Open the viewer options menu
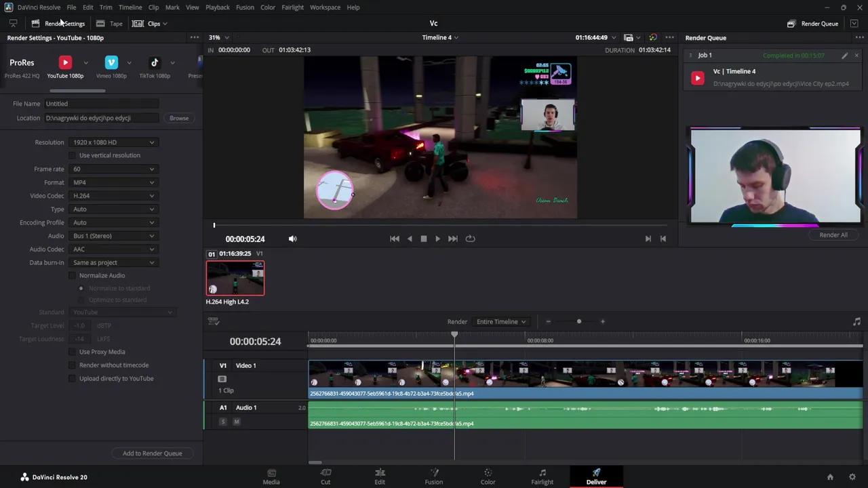This screenshot has height=488, width=868. click(669, 37)
